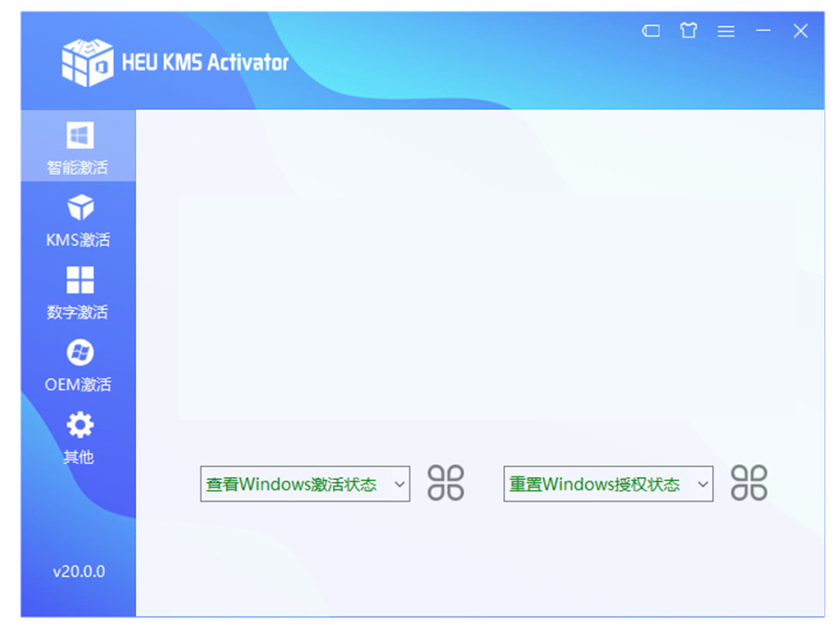Click the T-shirt skin icon in title bar
Screen dimensions: 840x635
(689, 31)
